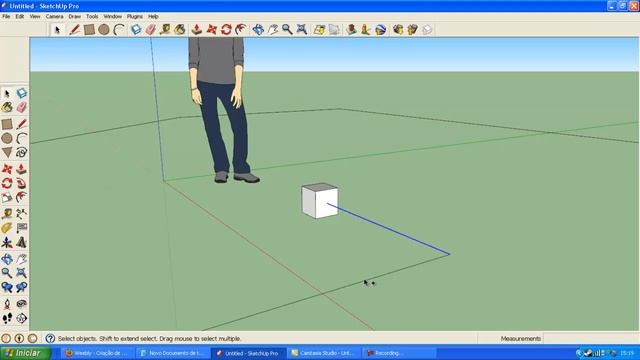
Task: Click Untitled - SketchUp Pro taskbar button
Action: point(248,353)
